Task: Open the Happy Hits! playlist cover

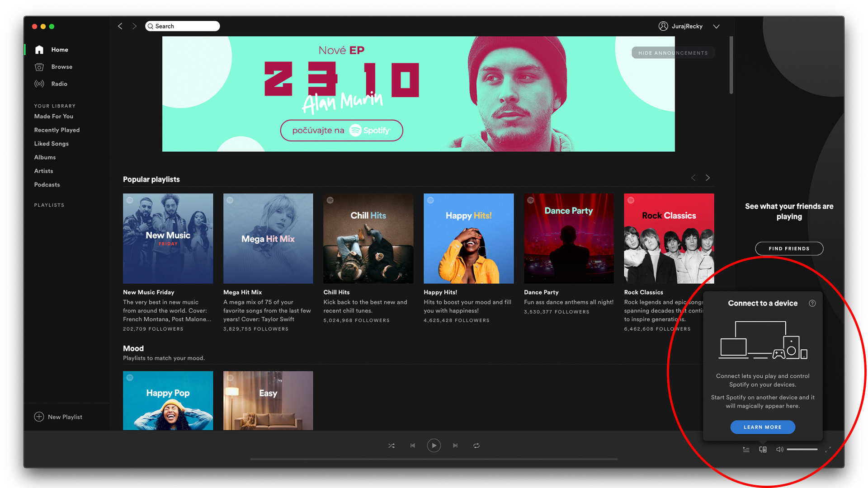Action: 469,239
